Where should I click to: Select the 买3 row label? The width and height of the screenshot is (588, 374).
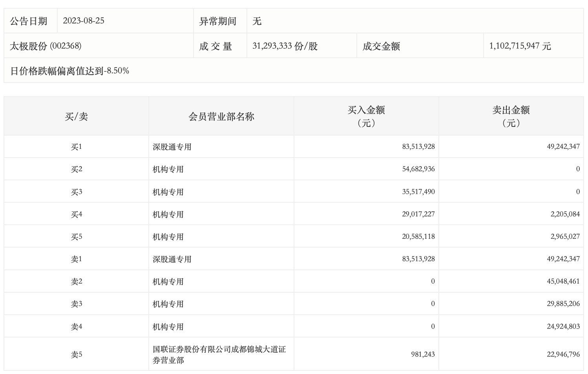[x=77, y=192]
